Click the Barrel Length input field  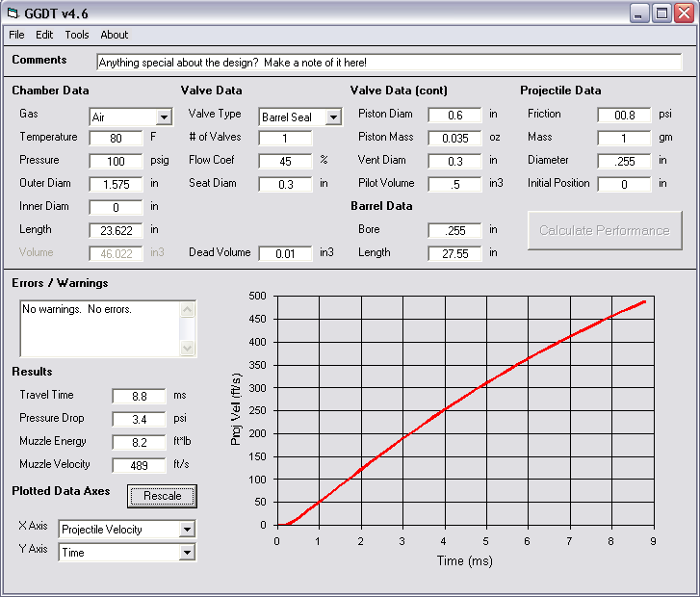click(454, 253)
